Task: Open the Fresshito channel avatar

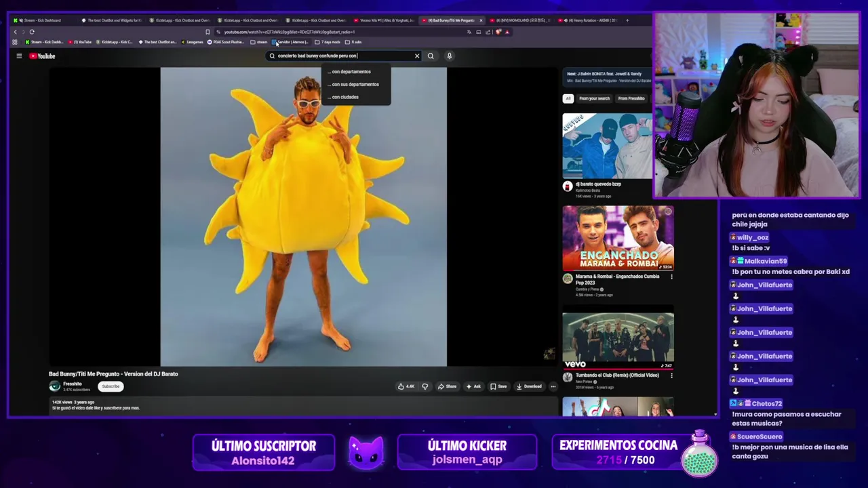Action: (55, 386)
